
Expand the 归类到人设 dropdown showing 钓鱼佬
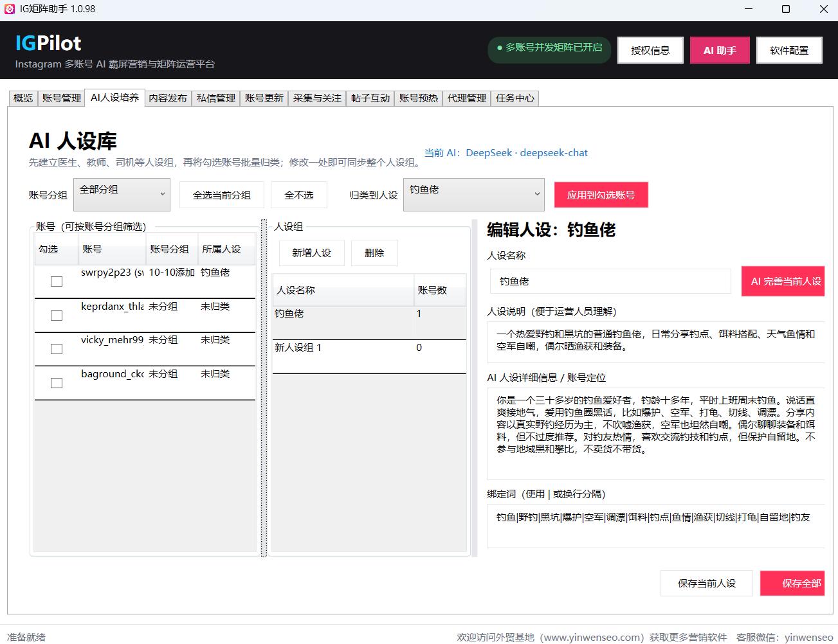tap(474, 195)
